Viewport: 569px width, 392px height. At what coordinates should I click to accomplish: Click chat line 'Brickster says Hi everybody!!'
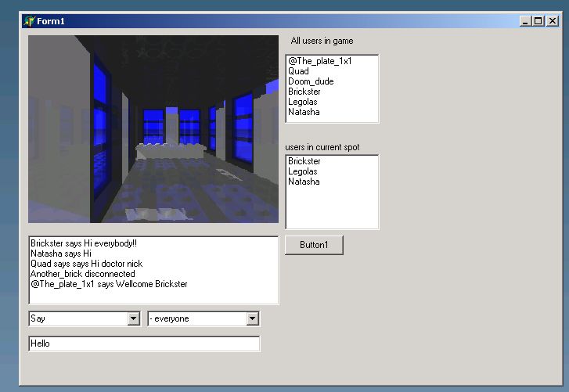[x=84, y=243]
